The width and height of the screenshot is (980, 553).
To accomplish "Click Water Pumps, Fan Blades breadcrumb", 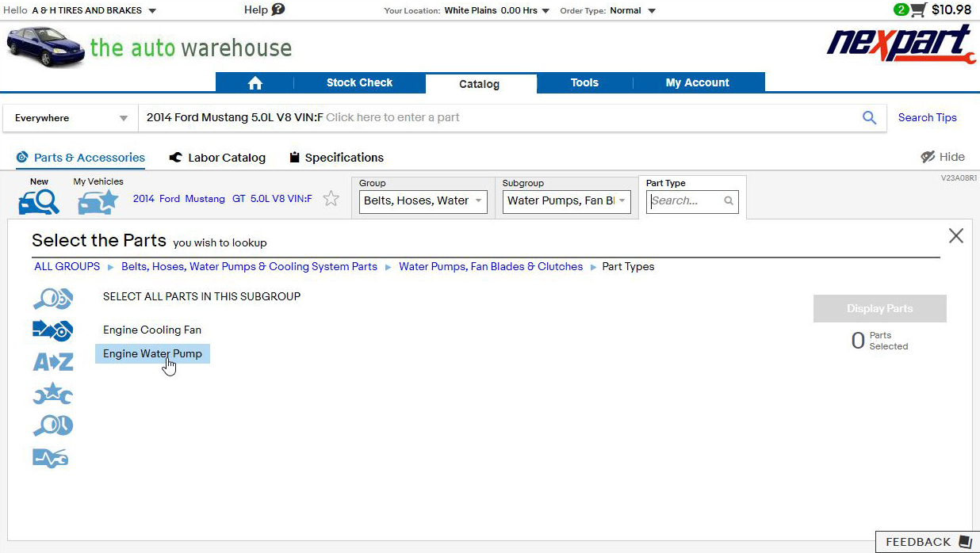I will coord(491,267).
